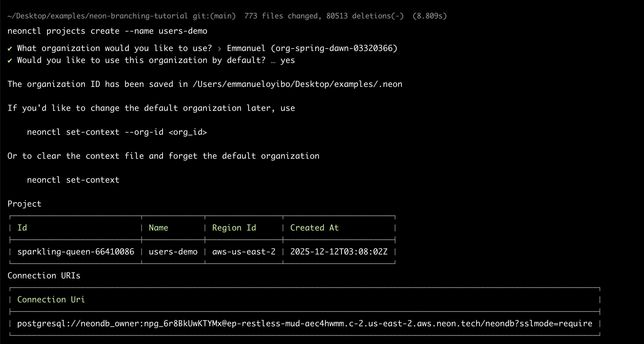Click the plain neonctl set-context command
This screenshot has height=344, width=644.
pos(73,180)
